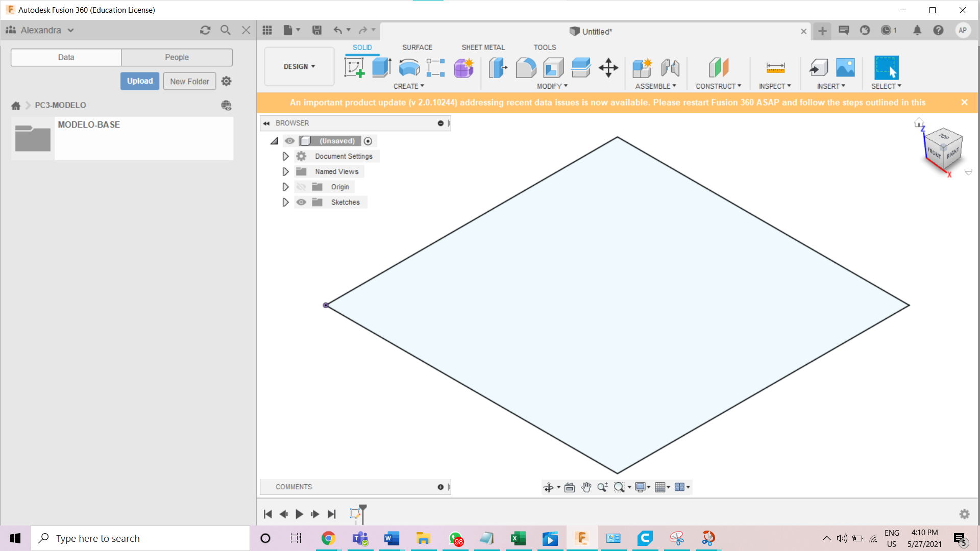Select the SOLID tab

(x=362, y=47)
